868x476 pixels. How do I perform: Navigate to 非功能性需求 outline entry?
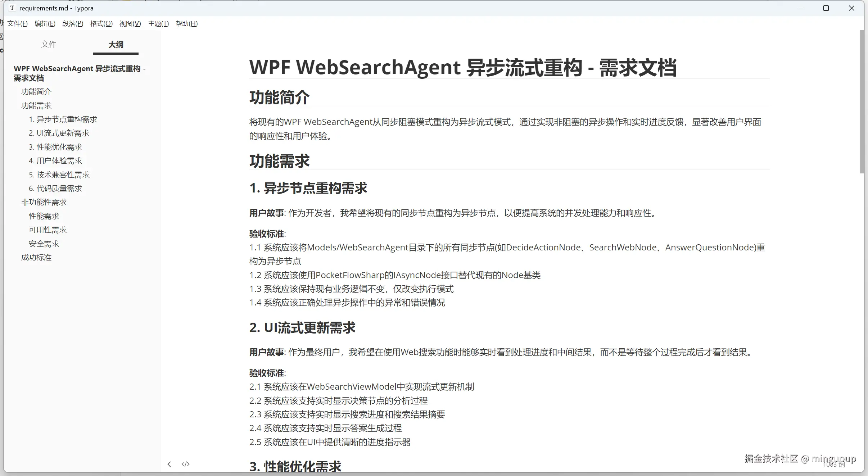click(44, 202)
